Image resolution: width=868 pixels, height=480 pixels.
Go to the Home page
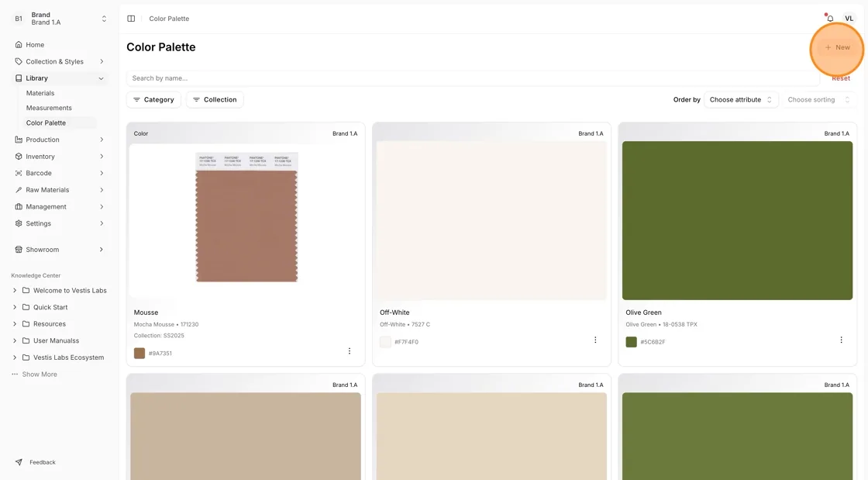click(35, 45)
